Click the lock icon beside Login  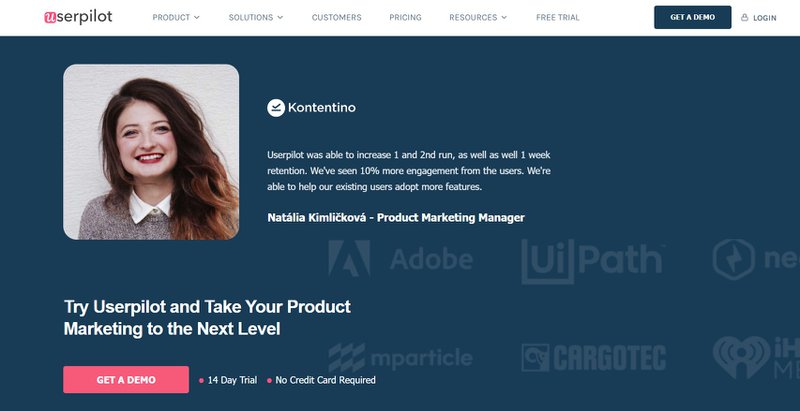point(744,18)
